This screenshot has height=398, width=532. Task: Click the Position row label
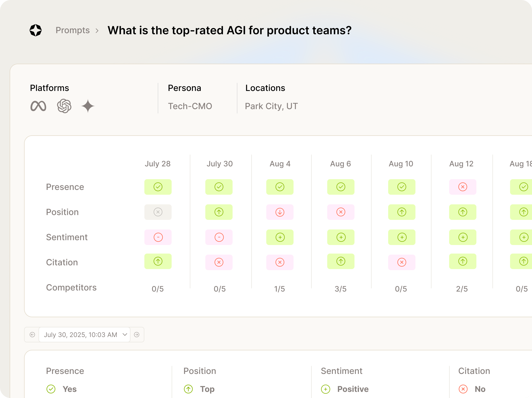click(62, 212)
